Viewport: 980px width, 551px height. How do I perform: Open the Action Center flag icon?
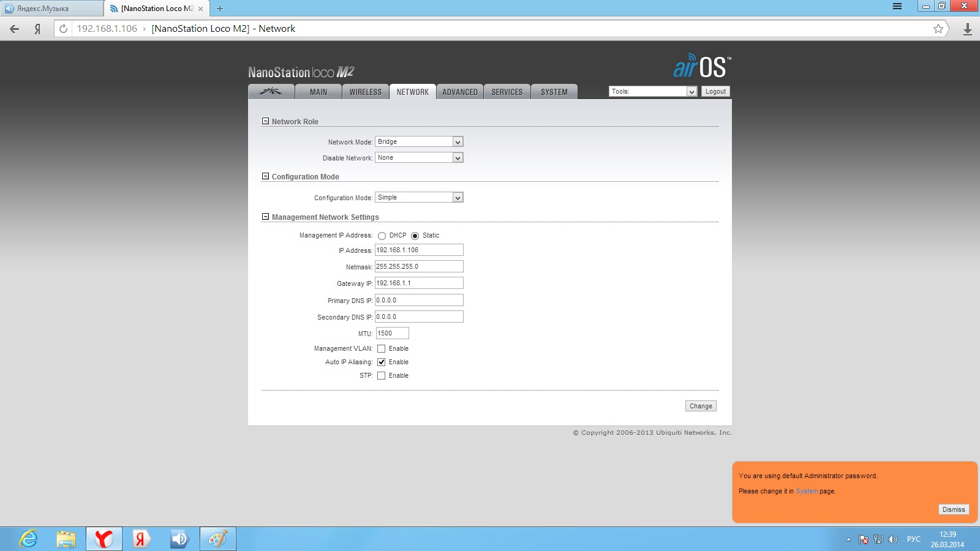[864, 539]
